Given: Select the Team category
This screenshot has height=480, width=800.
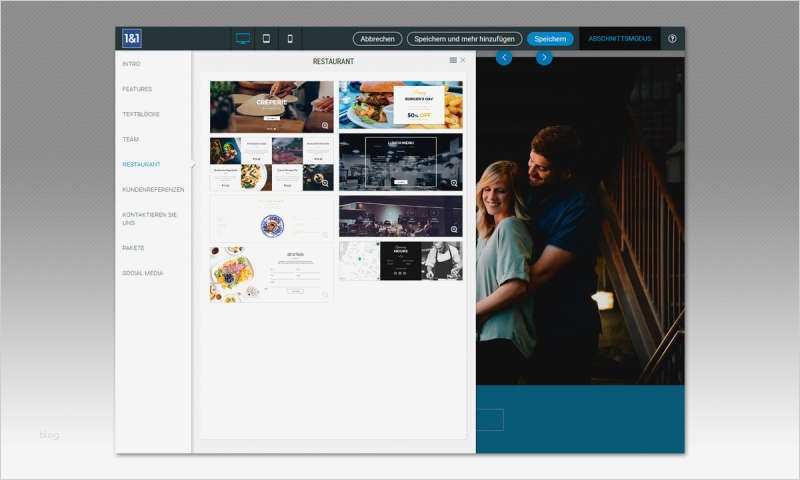Looking at the screenshot, I should pos(131,139).
